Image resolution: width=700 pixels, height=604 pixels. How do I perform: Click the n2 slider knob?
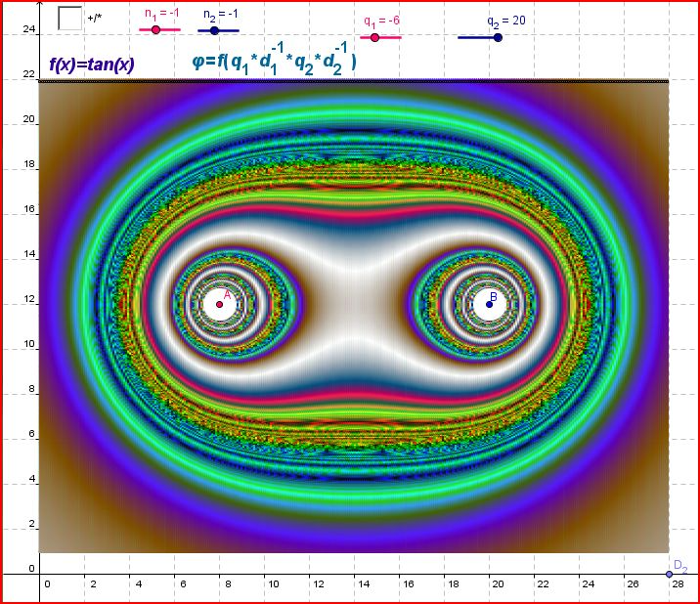[x=214, y=30]
